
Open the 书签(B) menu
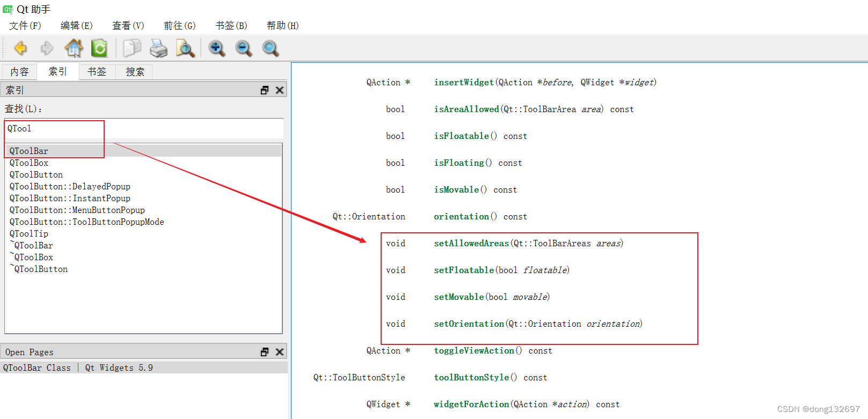[231, 26]
